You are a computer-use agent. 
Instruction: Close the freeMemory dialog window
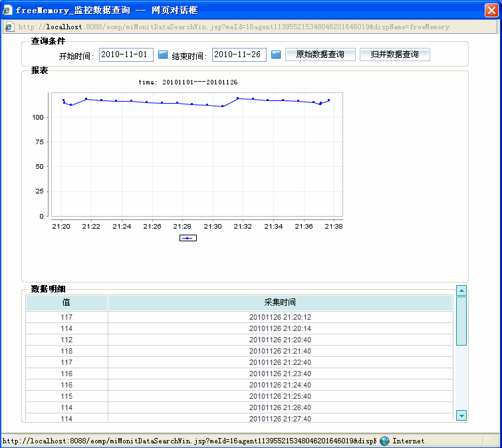491,10
